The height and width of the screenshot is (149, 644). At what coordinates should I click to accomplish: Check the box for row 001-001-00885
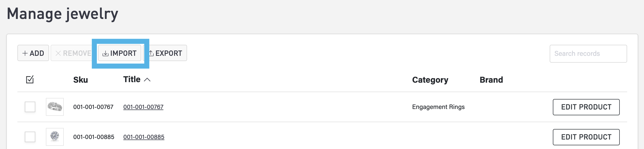(30, 137)
